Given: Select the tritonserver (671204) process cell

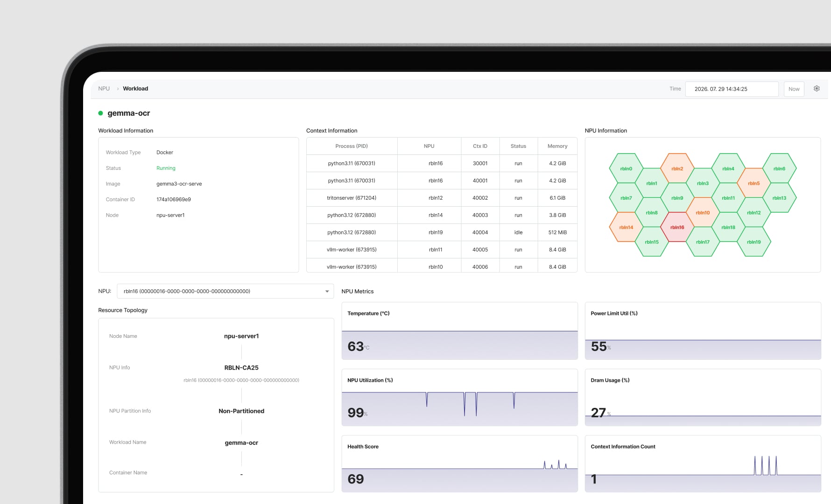Looking at the screenshot, I should point(352,198).
